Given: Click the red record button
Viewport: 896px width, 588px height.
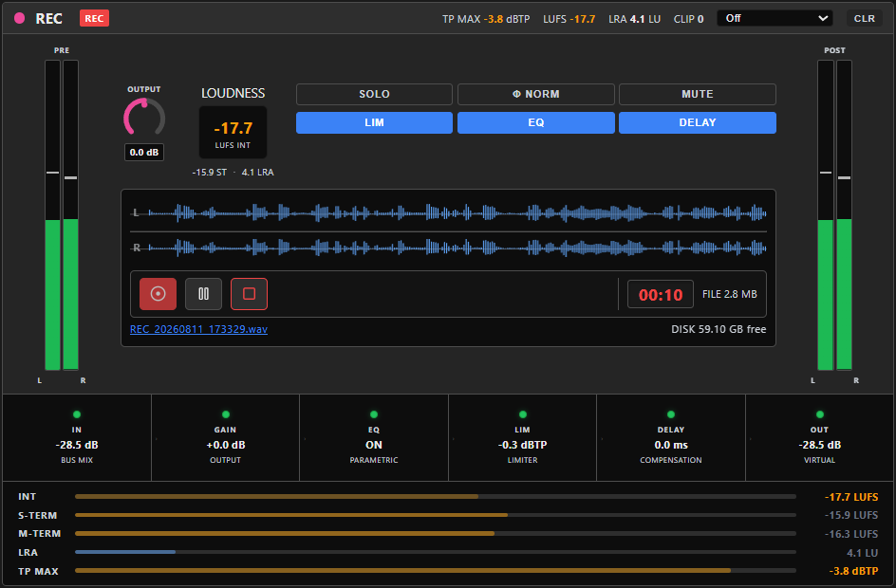Looking at the screenshot, I should coord(158,294).
